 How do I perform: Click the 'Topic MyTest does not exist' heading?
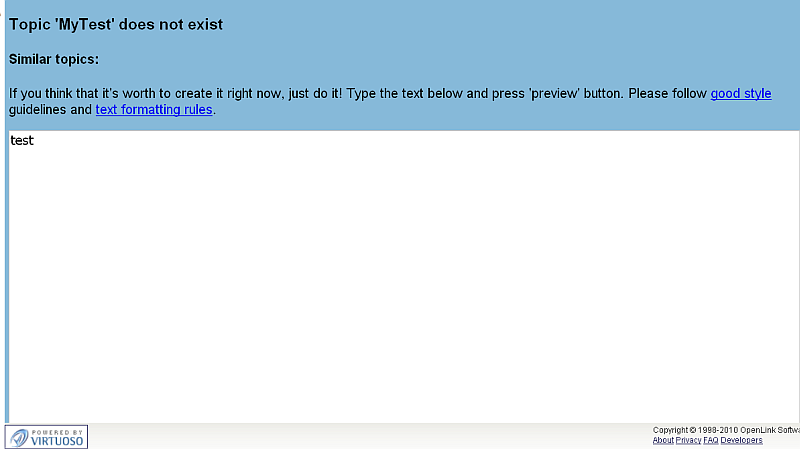coord(116,24)
